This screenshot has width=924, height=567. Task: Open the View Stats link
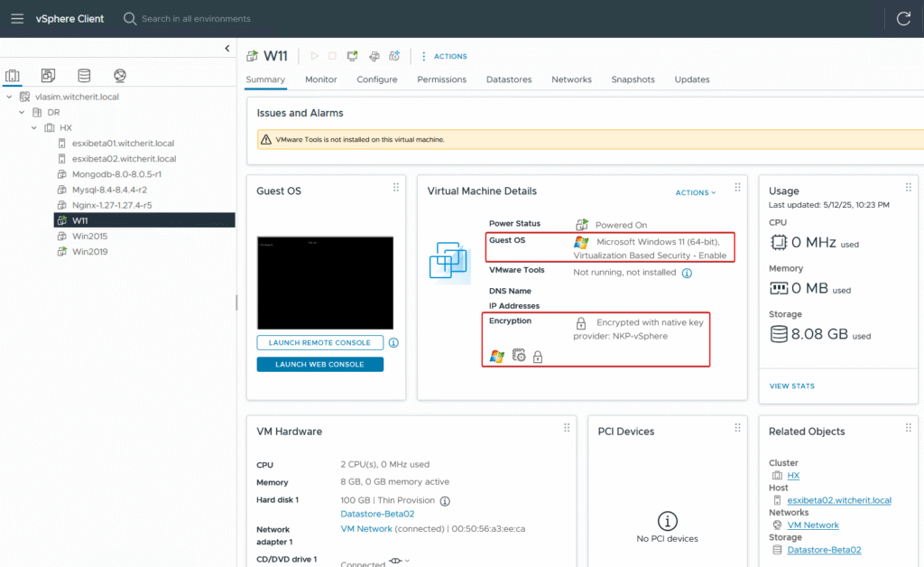point(792,386)
